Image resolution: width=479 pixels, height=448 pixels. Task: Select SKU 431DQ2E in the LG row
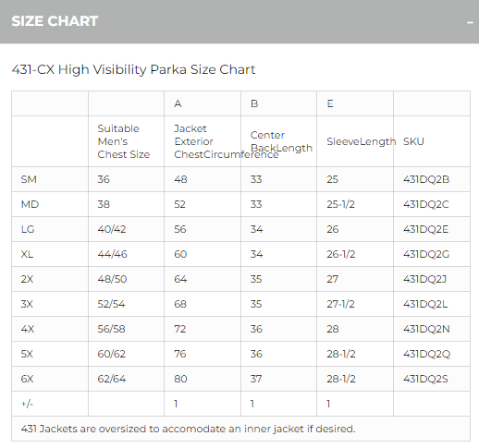point(425,229)
